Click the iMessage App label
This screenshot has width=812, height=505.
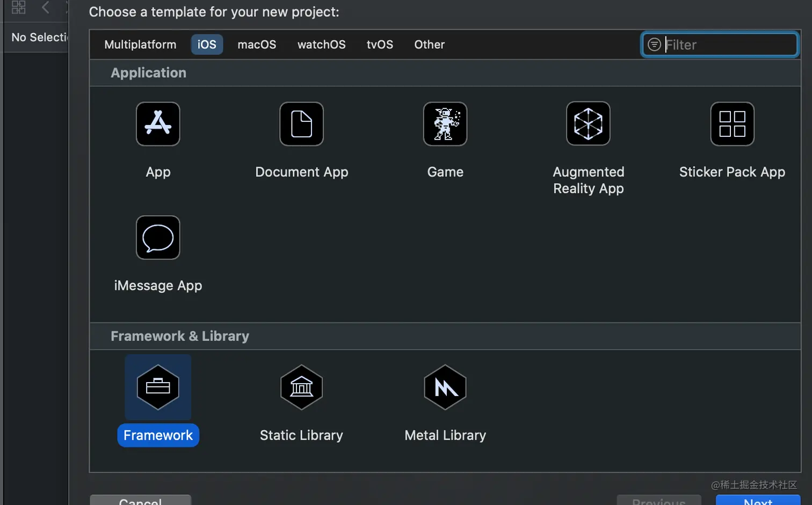tap(158, 286)
